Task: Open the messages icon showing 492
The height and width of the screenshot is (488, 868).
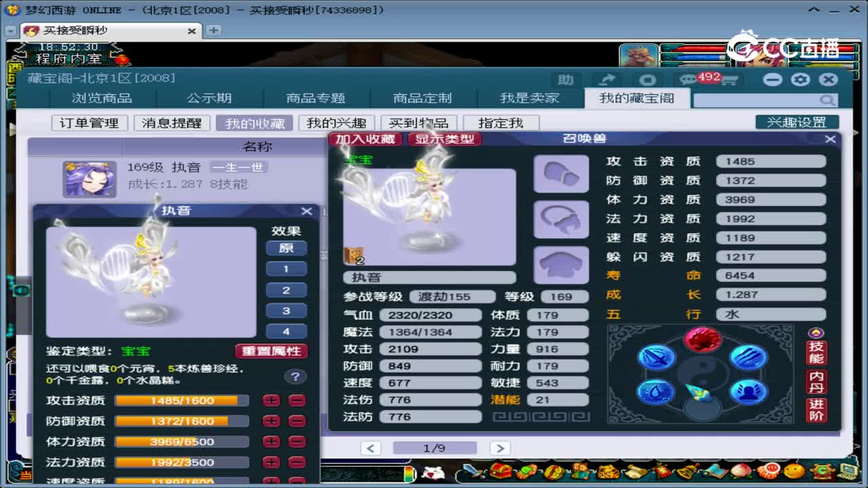Action: [x=689, y=79]
